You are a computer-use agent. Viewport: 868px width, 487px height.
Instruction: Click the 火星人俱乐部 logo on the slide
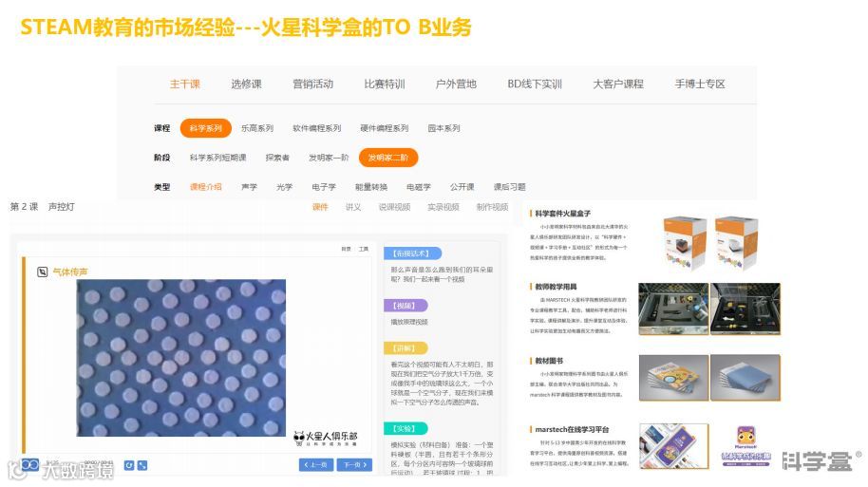click(326, 439)
